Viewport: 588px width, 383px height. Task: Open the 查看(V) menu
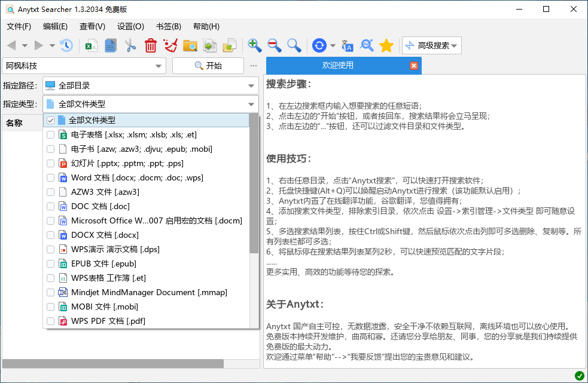(92, 27)
